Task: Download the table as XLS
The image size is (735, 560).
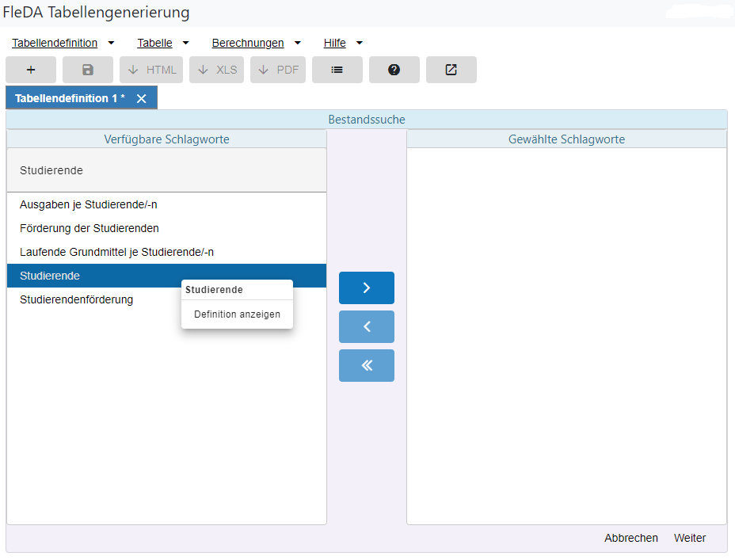Action: coord(217,70)
